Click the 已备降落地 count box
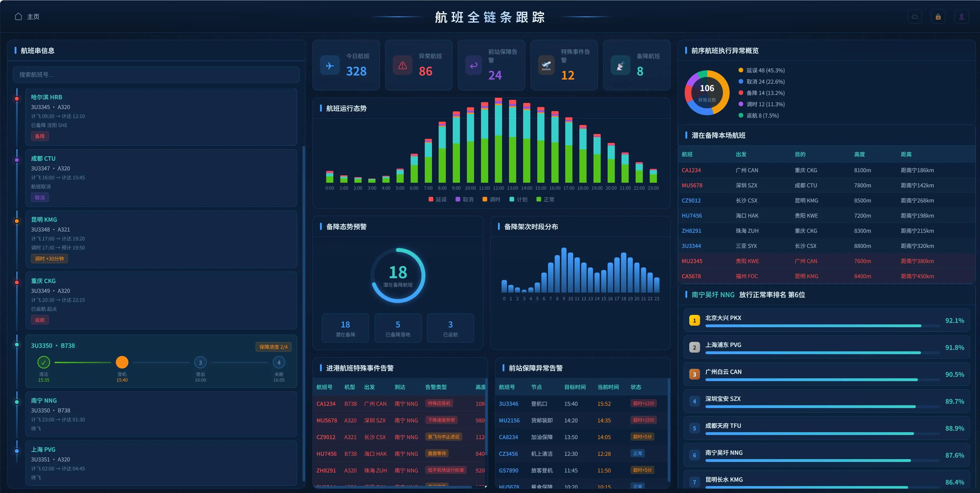 (x=398, y=328)
